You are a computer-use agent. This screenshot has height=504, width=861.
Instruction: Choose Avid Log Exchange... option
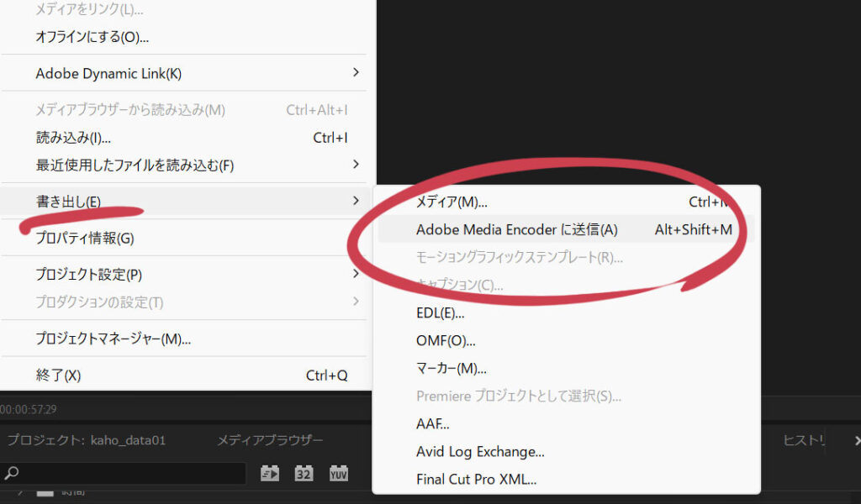(480, 452)
